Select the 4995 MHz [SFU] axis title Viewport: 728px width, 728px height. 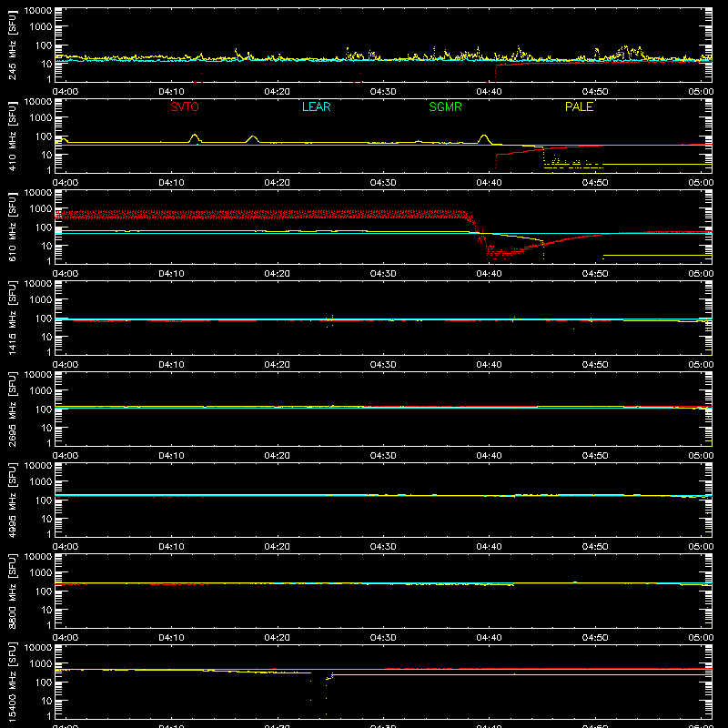12,500
